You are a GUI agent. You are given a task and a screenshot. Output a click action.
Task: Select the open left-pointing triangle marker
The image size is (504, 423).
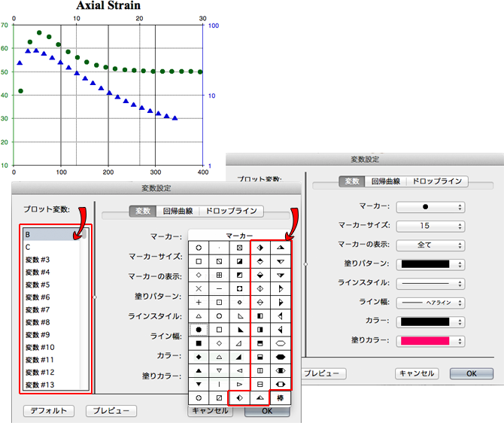point(239,370)
